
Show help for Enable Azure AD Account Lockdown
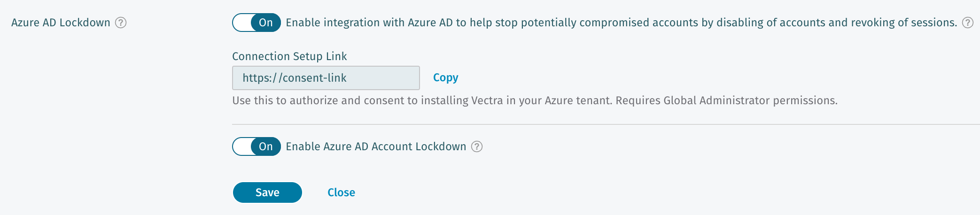(x=477, y=146)
